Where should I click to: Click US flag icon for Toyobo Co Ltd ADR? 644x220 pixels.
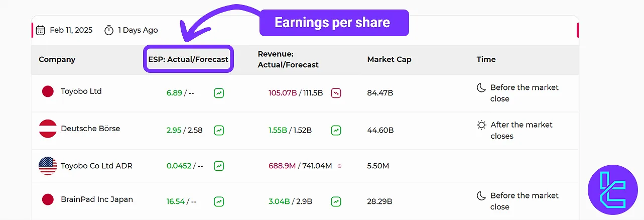pos(48,166)
